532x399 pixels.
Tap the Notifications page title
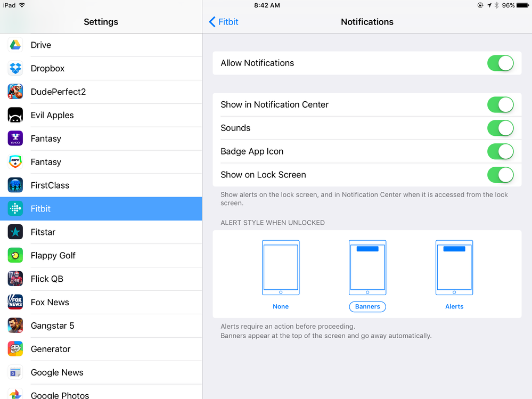[x=367, y=22]
